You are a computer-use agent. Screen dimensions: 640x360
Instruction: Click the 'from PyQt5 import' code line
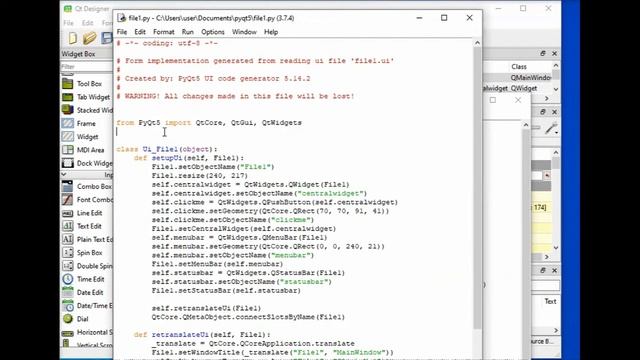(x=209, y=123)
